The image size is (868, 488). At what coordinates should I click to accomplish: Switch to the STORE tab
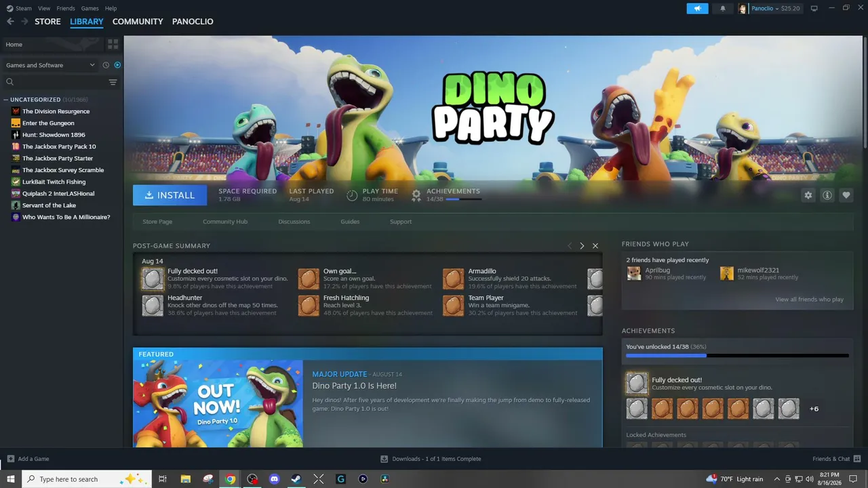coord(47,22)
